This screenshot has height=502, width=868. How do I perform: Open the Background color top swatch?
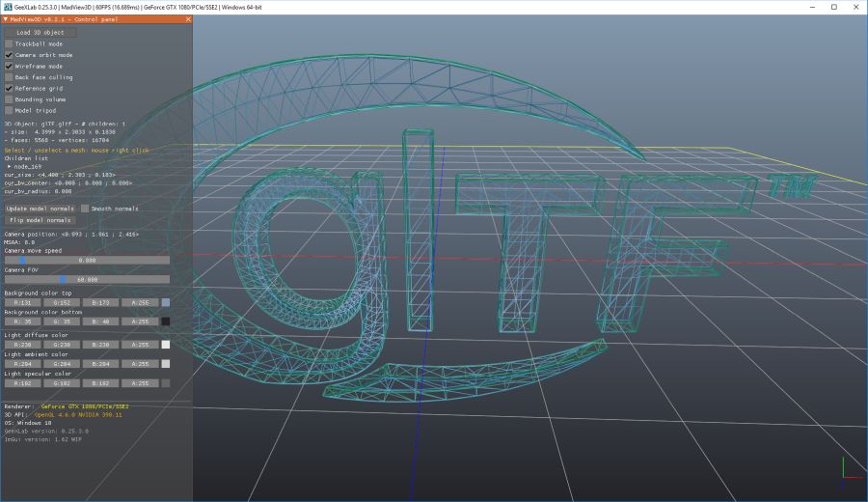click(166, 302)
